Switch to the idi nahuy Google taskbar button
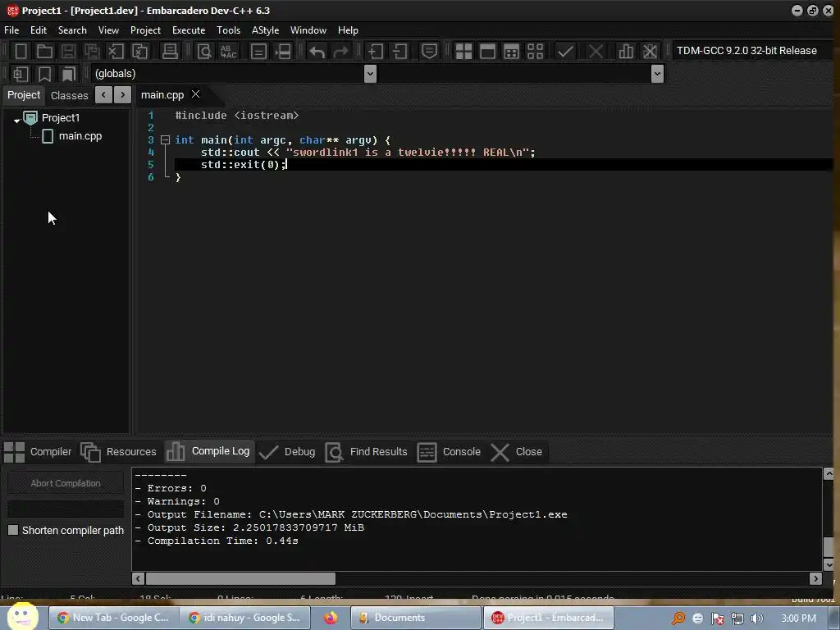This screenshot has width=840, height=630. (x=244, y=618)
